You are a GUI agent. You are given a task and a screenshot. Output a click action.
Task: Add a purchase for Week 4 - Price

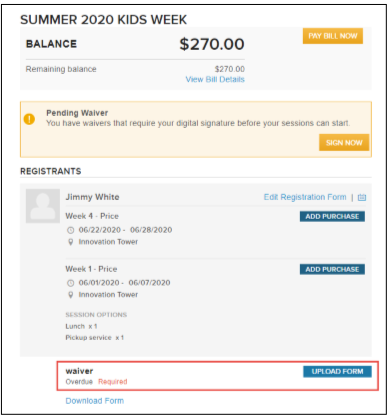coord(332,216)
